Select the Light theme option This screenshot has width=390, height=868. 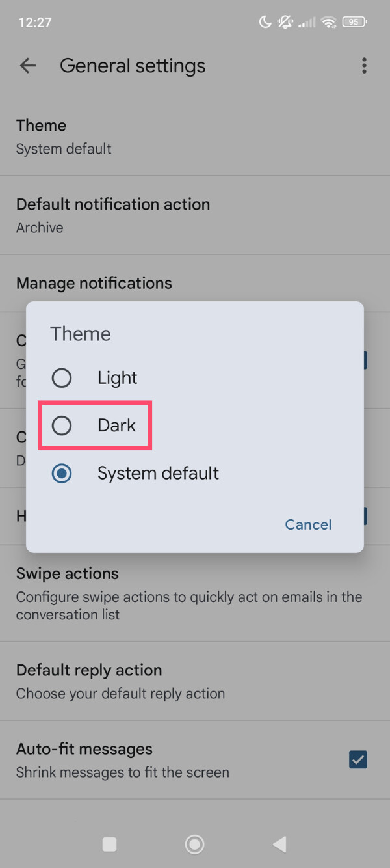(x=62, y=377)
